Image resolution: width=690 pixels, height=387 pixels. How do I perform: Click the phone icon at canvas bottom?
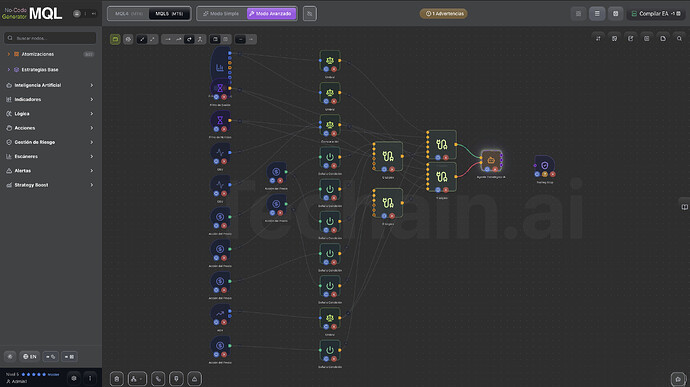tap(158, 379)
